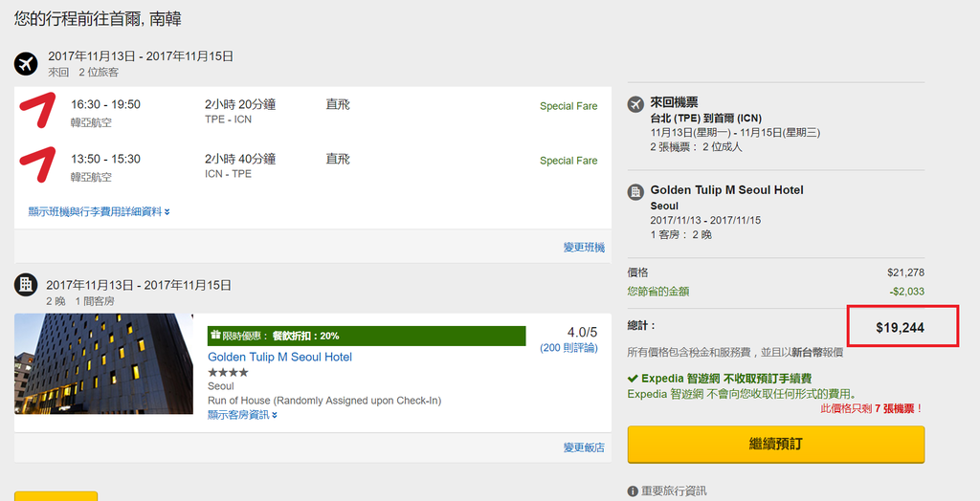Screen dimensions: 980x501
Task: Expand 顯示客房資訊 room details
Action: [x=242, y=414]
